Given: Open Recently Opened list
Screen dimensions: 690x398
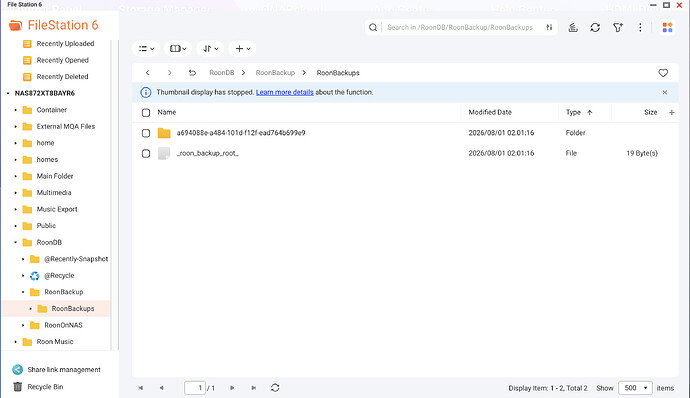Looking at the screenshot, I should point(62,60).
